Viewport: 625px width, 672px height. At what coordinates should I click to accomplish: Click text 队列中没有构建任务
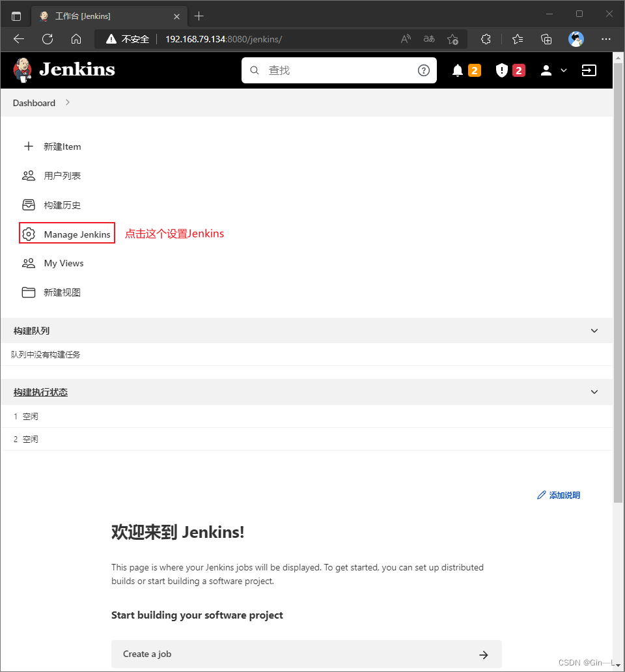[x=46, y=354]
